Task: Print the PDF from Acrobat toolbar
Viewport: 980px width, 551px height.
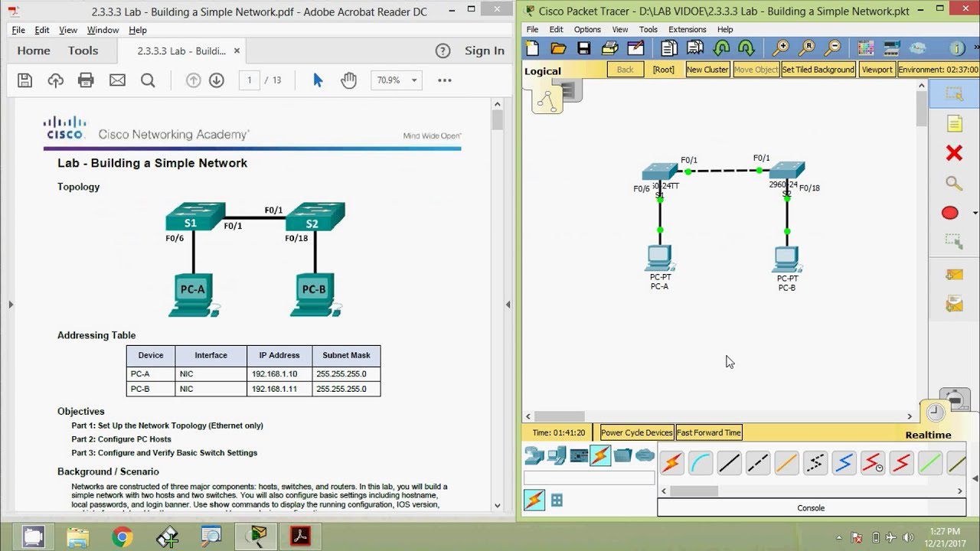Action: 86,80
